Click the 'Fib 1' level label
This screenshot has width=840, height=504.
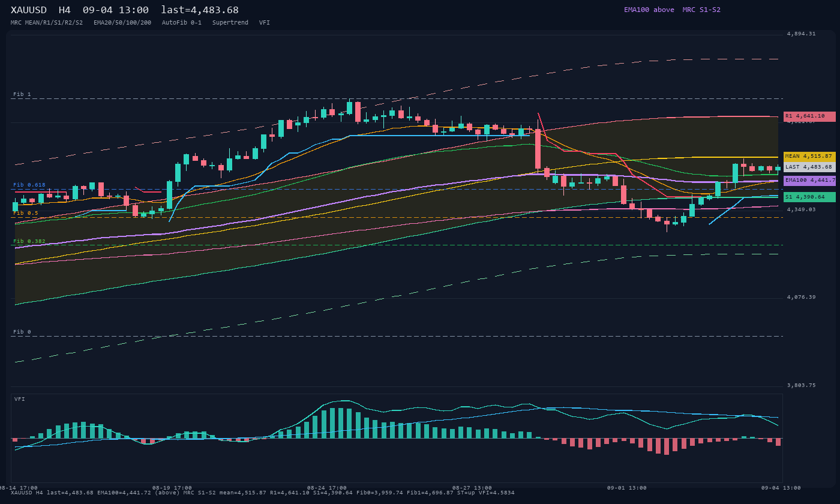click(22, 94)
